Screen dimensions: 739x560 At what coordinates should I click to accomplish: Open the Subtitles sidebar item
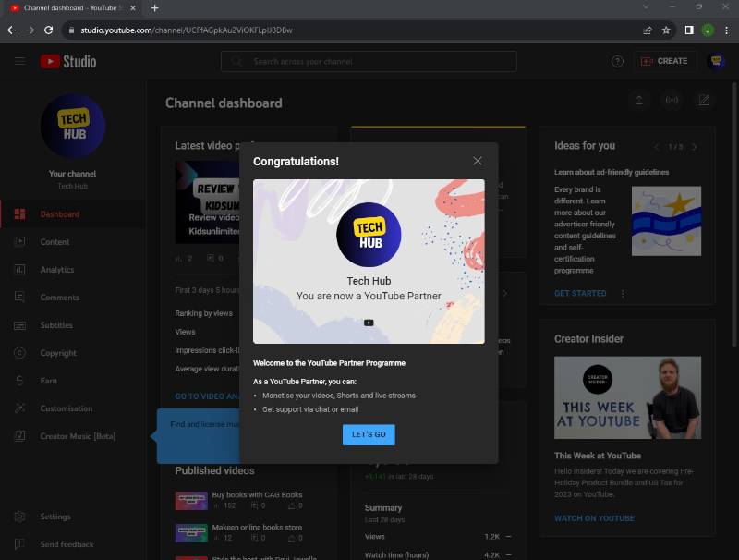pos(73,325)
